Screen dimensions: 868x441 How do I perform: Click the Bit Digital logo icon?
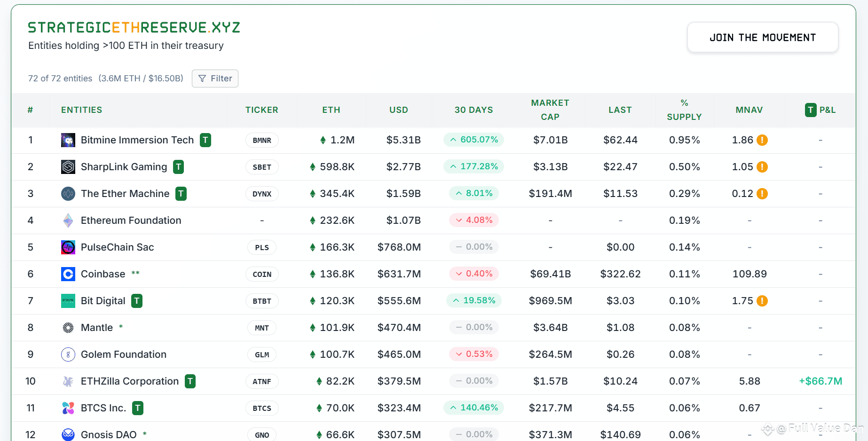pyautogui.click(x=68, y=301)
